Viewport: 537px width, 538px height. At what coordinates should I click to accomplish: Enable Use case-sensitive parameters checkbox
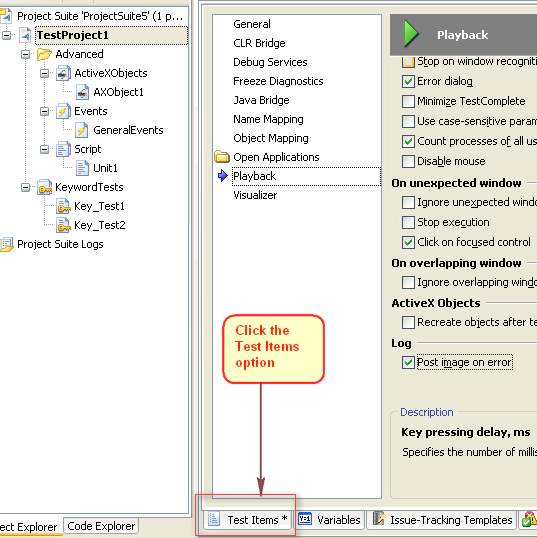(x=408, y=121)
